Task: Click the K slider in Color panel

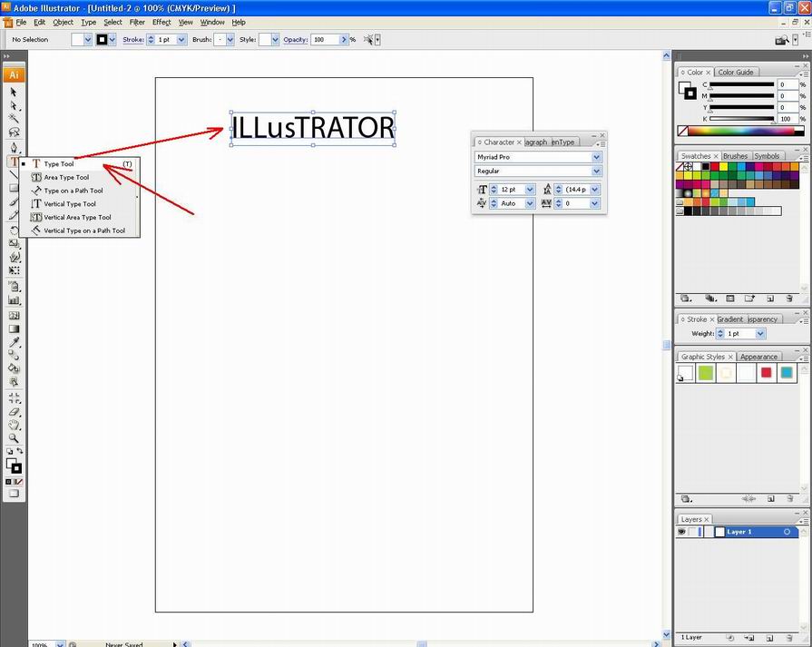Action: pos(741,119)
